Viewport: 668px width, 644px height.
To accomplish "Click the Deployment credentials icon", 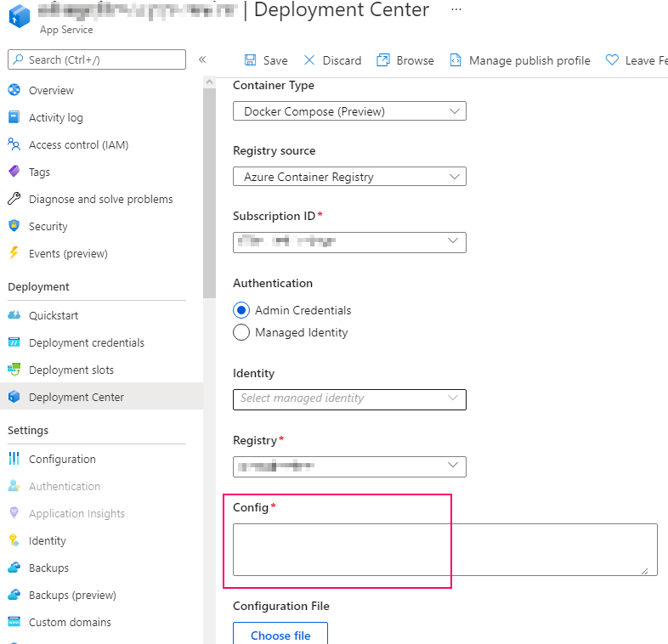I will 14,342.
